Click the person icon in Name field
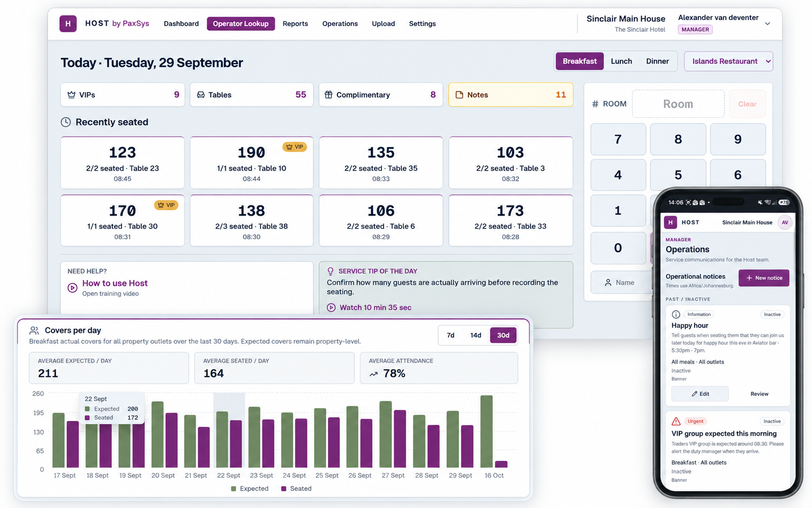 point(608,282)
